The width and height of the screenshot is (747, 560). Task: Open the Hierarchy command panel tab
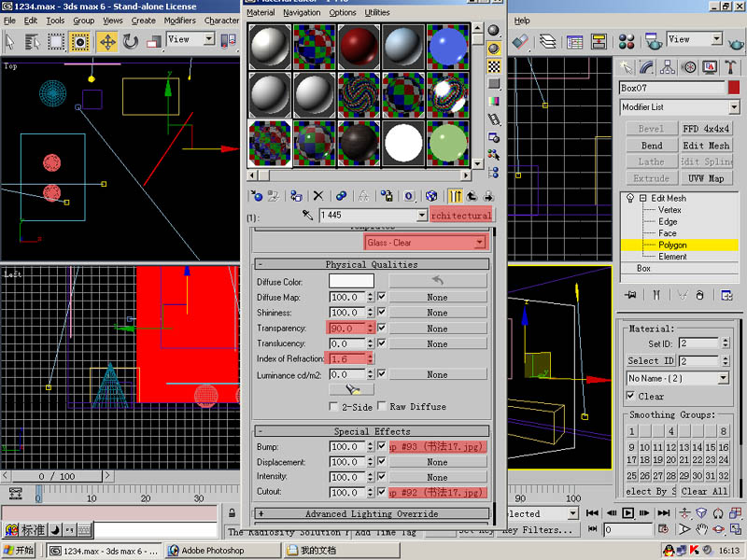[x=667, y=67]
